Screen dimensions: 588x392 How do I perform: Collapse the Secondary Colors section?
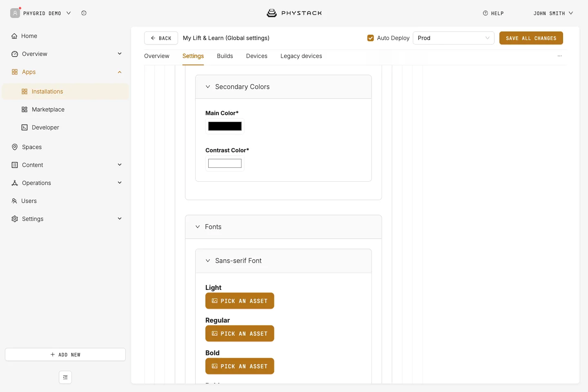(208, 87)
